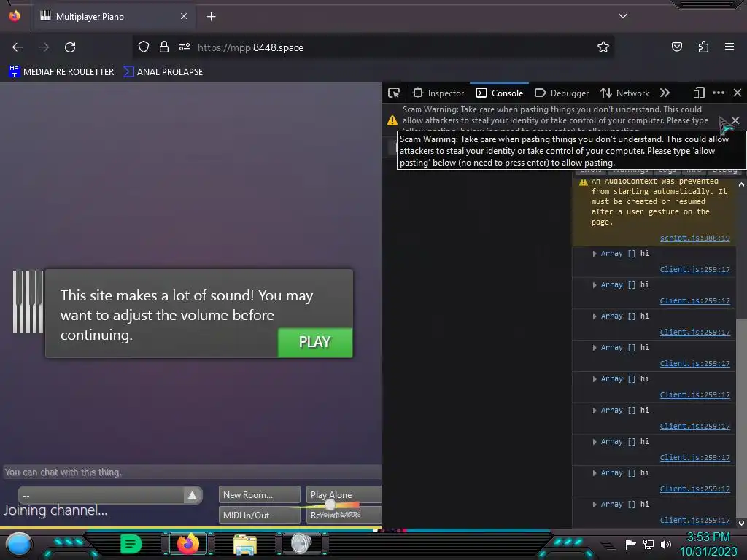747x560 pixels.
Task: Open the speaker app in taskbar
Action: 301,544
